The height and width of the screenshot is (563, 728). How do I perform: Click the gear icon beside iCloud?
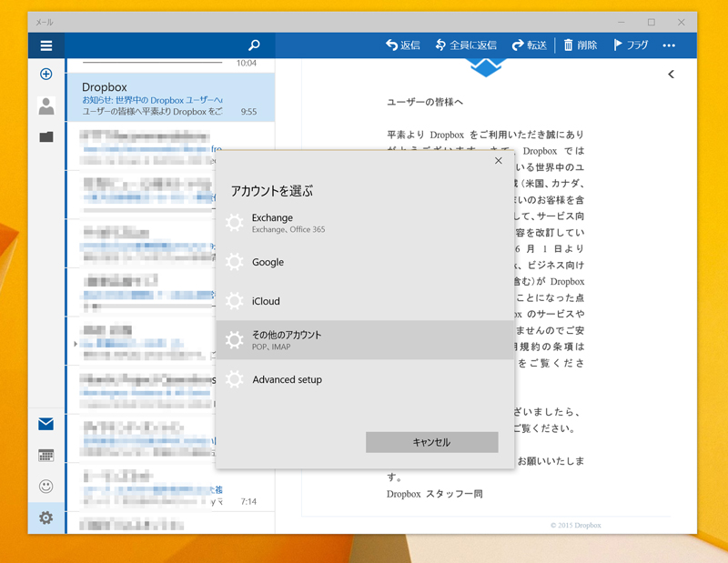point(235,301)
